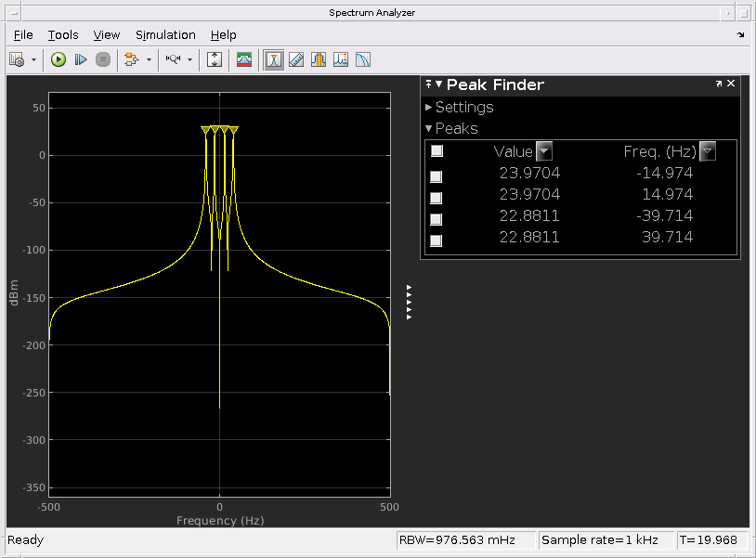The width and height of the screenshot is (756, 558).
Task: Close the Peak Finder panel
Action: pyautogui.click(x=731, y=84)
